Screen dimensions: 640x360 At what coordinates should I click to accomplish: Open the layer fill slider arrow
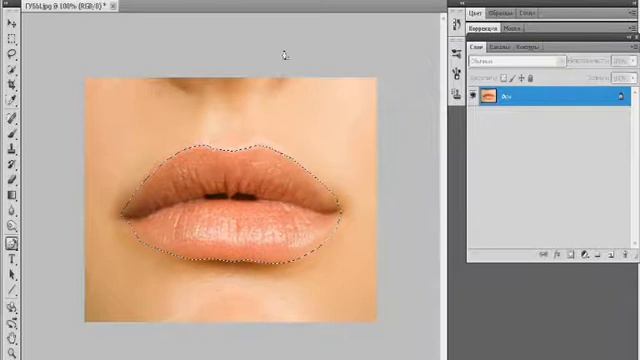(x=633, y=78)
